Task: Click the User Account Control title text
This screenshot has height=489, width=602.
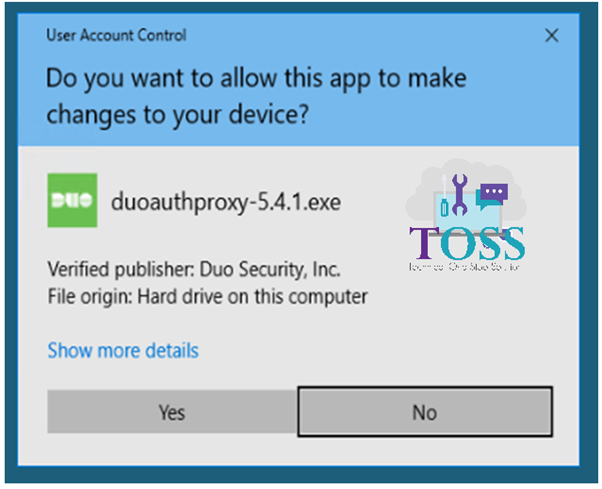Action: point(116,35)
